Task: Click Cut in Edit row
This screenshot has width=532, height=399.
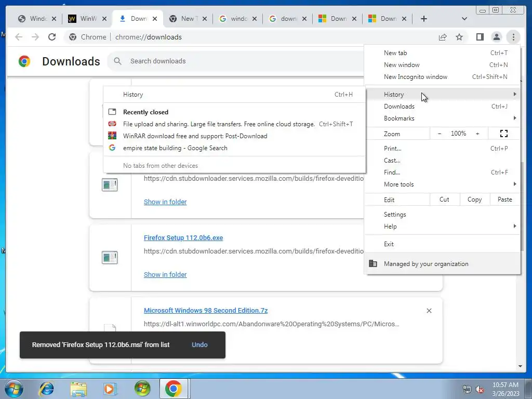Action: pos(445,199)
